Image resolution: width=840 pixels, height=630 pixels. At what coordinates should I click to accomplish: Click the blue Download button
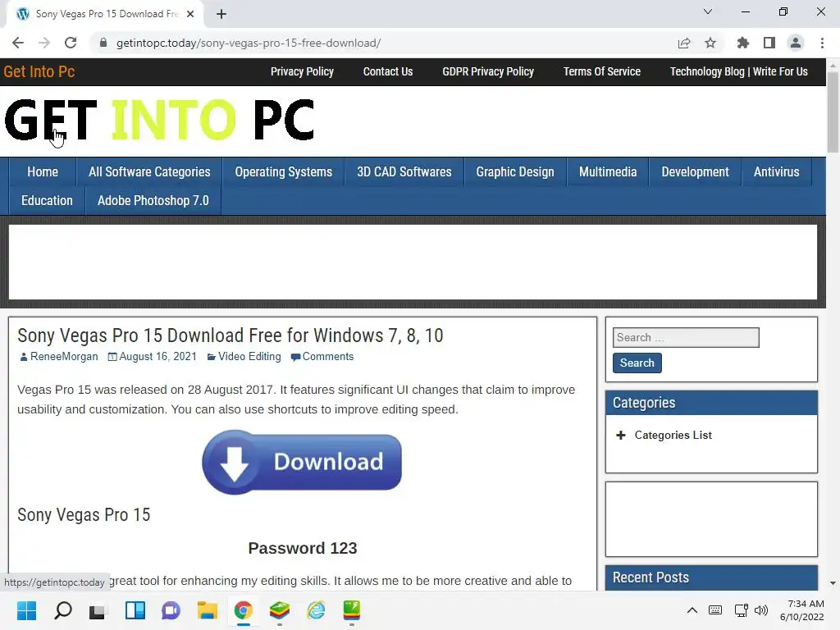pos(302,462)
